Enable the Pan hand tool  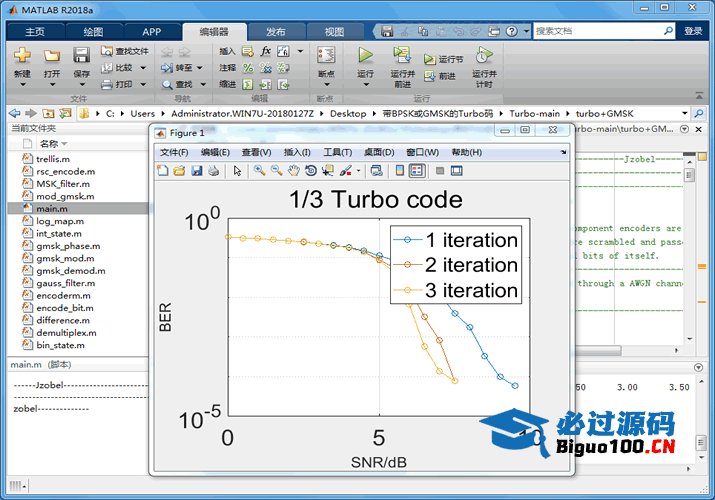(x=294, y=171)
